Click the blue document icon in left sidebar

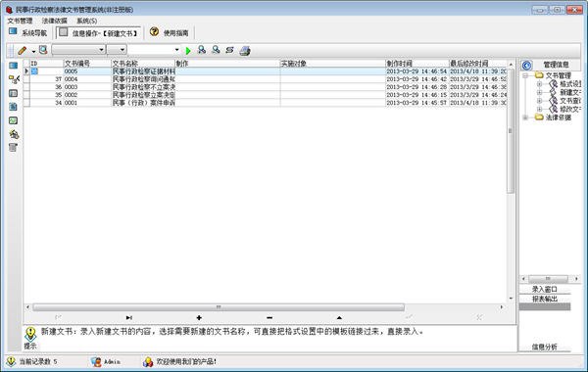coord(13,107)
